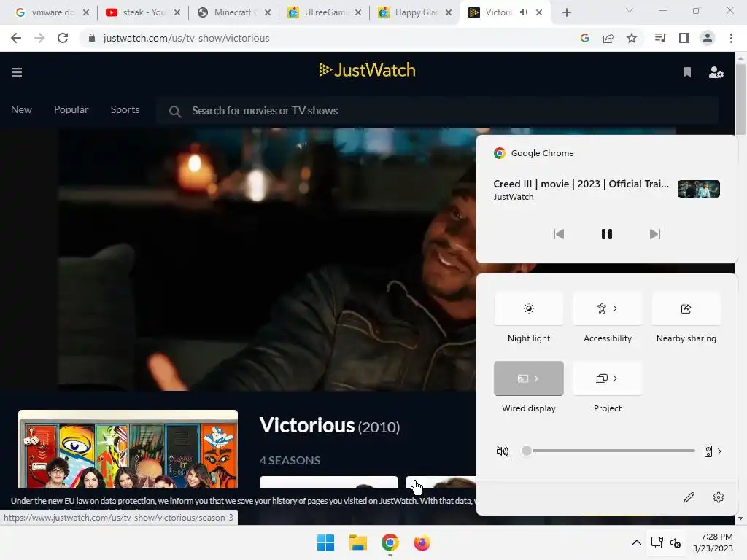
Task: Open the Popular menu item
Action: pyautogui.click(x=71, y=109)
